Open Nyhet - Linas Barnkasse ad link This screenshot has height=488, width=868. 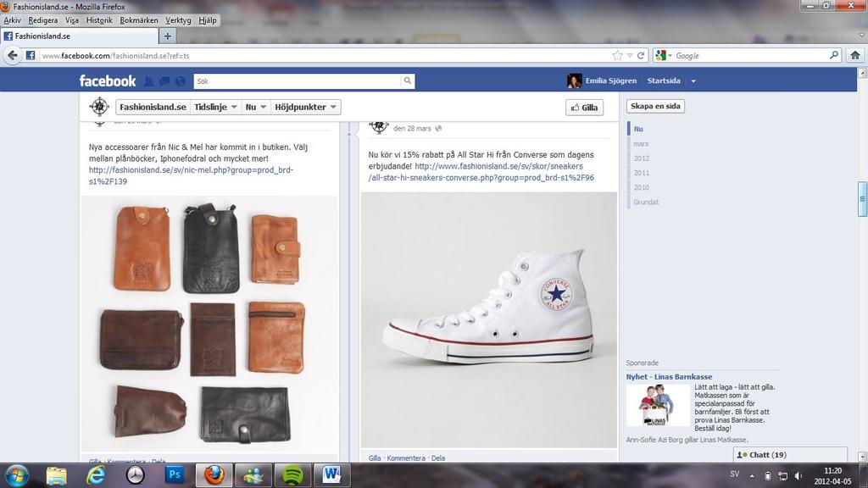tap(669, 377)
